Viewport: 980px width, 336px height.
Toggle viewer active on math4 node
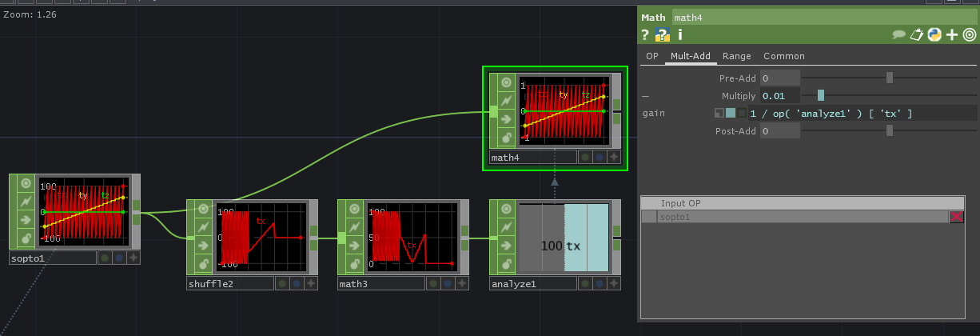tap(505, 82)
